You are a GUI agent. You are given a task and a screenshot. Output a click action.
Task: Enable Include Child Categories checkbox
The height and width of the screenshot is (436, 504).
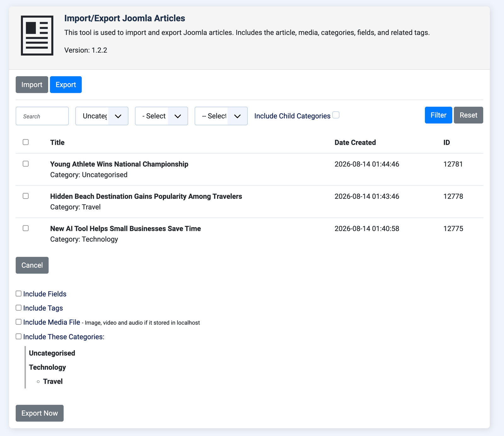336,115
